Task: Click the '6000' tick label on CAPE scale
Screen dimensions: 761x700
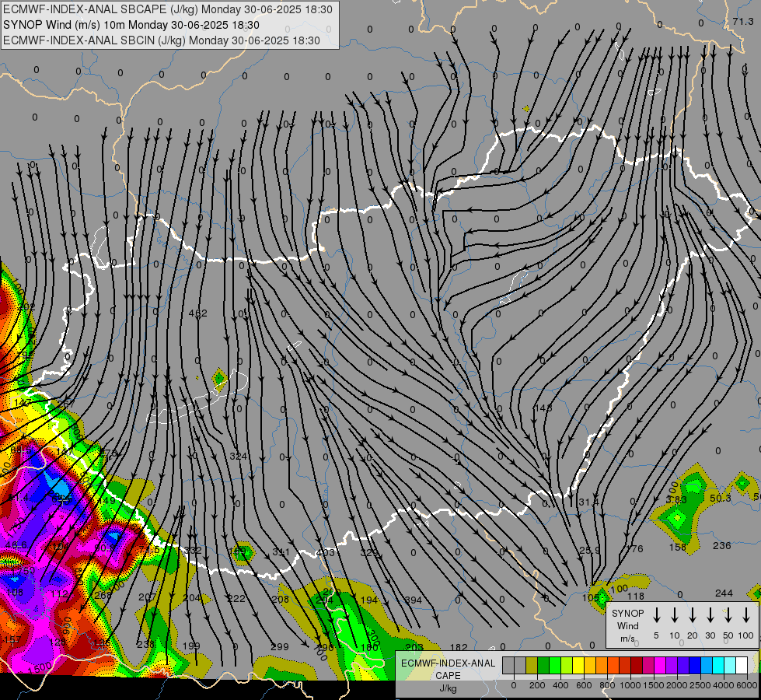Action: pos(746,685)
